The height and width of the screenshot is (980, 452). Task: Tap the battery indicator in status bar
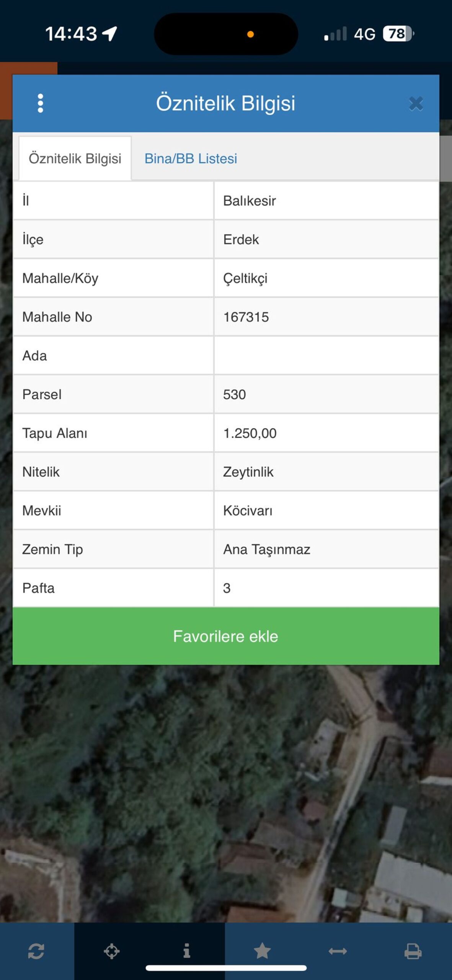point(398,34)
